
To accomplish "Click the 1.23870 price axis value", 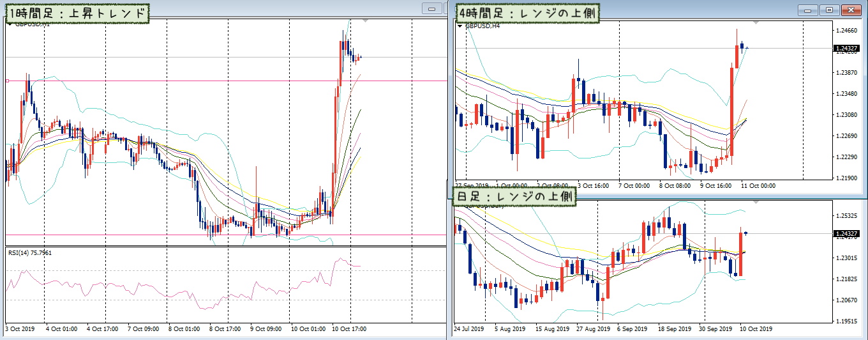I will pos(846,73).
